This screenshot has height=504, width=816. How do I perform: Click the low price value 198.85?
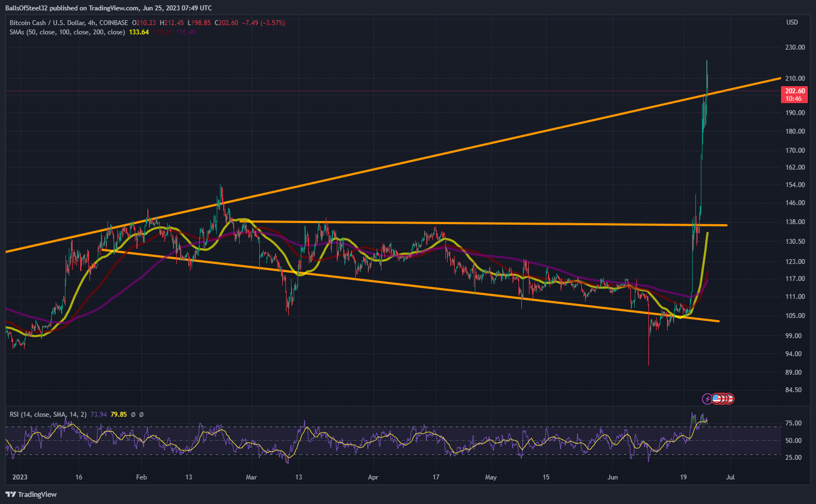(201, 23)
